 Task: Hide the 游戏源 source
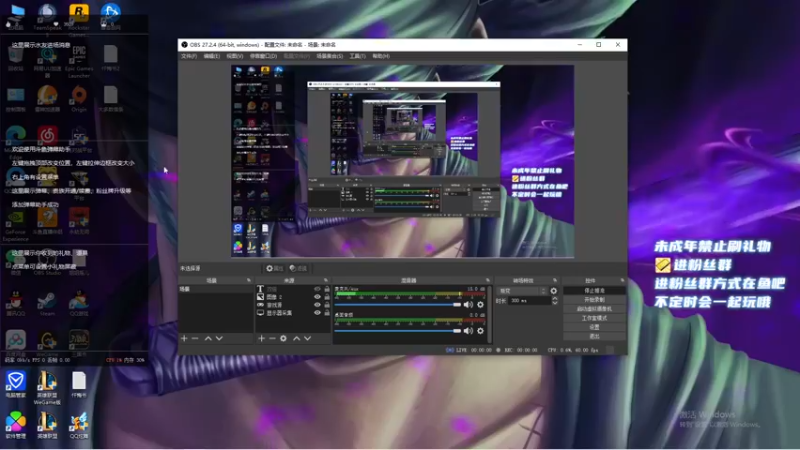coord(317,305)
